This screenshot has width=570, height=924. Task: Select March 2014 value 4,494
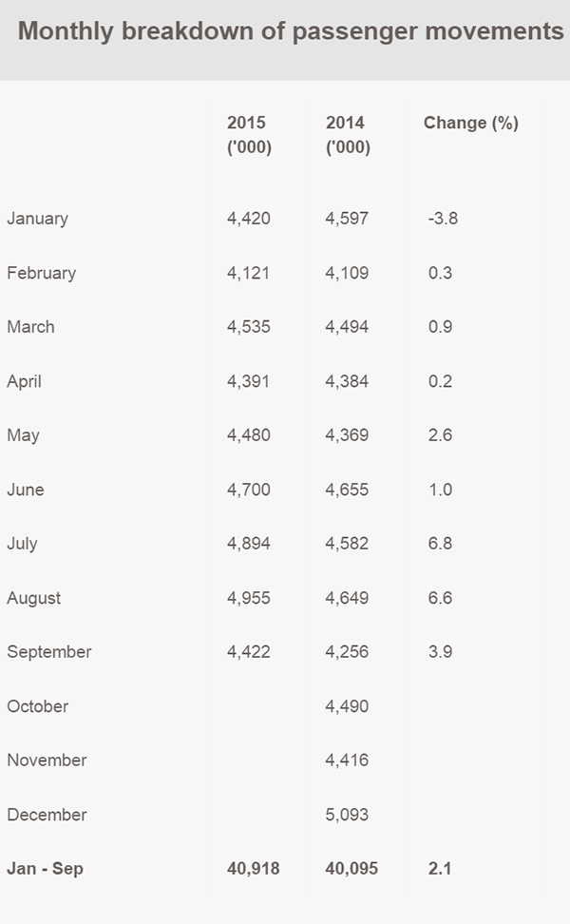(x=347, y=327)
